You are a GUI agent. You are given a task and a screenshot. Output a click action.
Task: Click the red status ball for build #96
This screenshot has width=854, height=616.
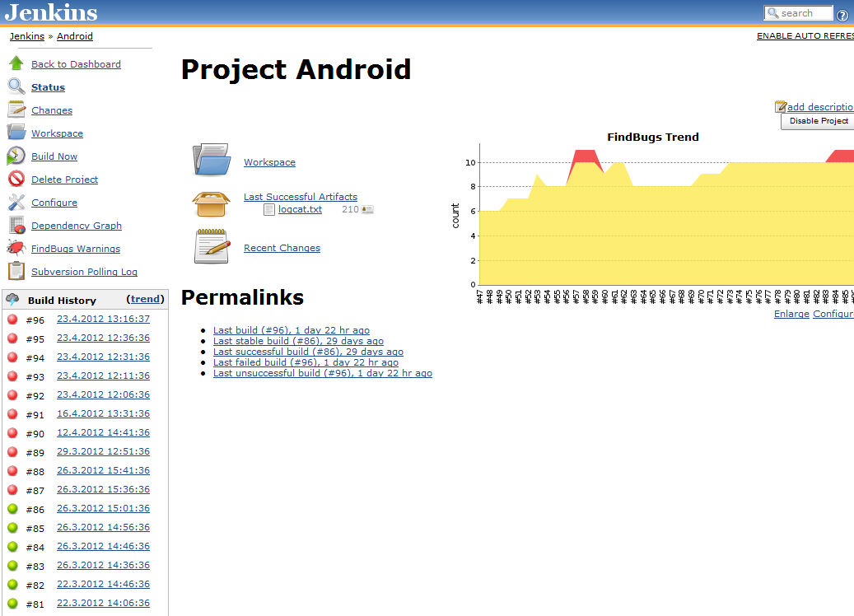12,320
